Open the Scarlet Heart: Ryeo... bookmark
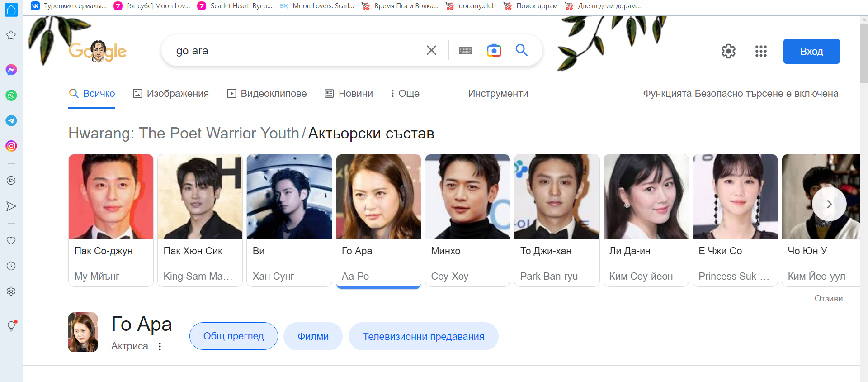 235,6
